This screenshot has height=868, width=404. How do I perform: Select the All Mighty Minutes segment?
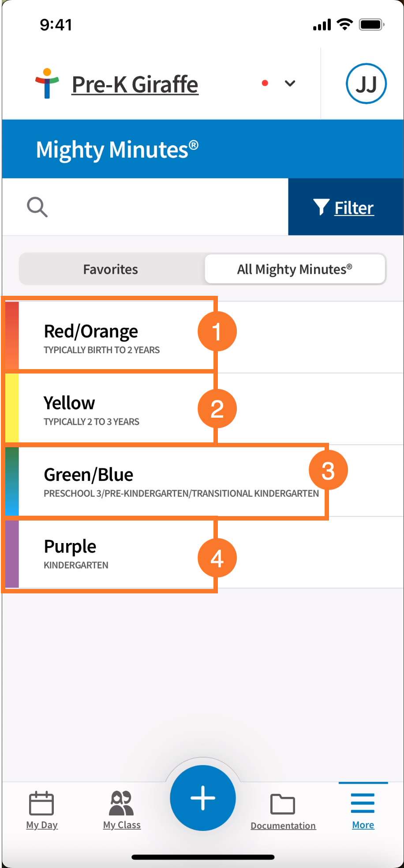point(295,269)
